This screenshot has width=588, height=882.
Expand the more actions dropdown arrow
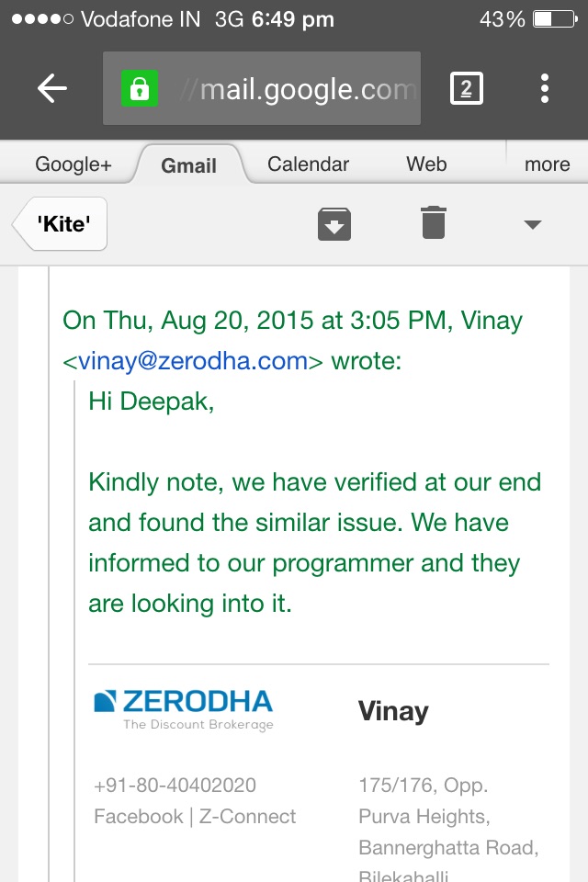(x=532, y=224)
